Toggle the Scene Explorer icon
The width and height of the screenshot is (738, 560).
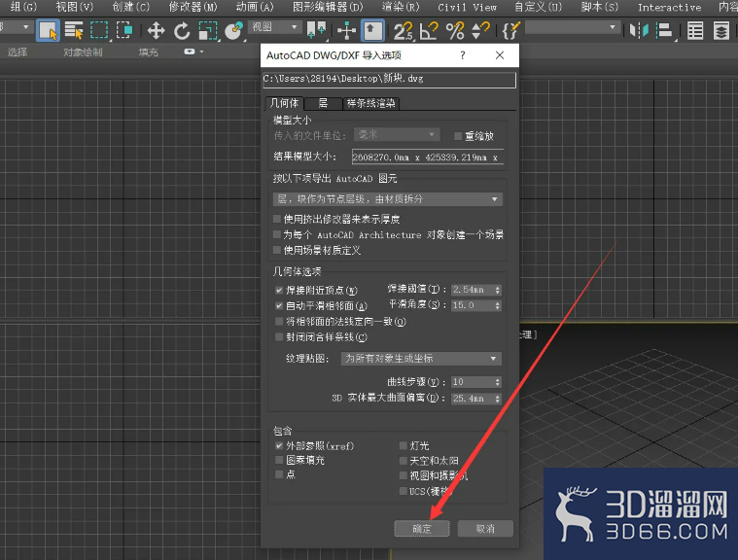[x=695, y=31]
